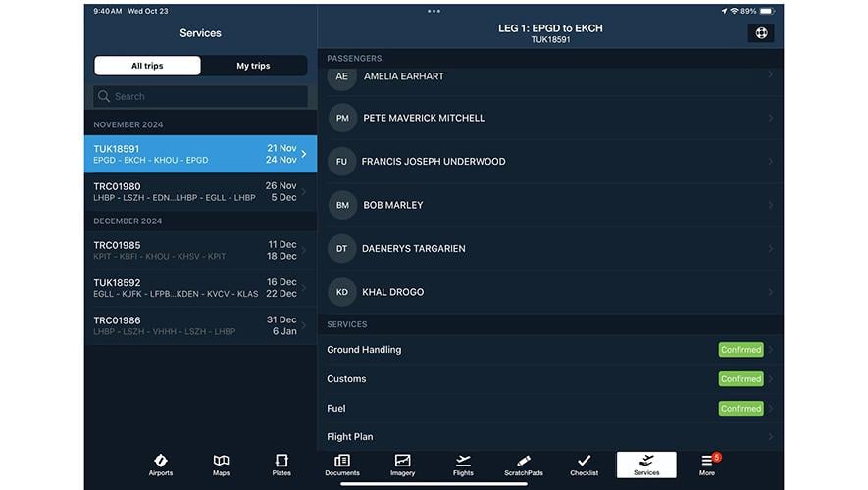This screenshot has height=490, width=868.
Task: Click the route EPGD - EKCH - KHOU - EPGD
Action: click(x=151, y=161)
